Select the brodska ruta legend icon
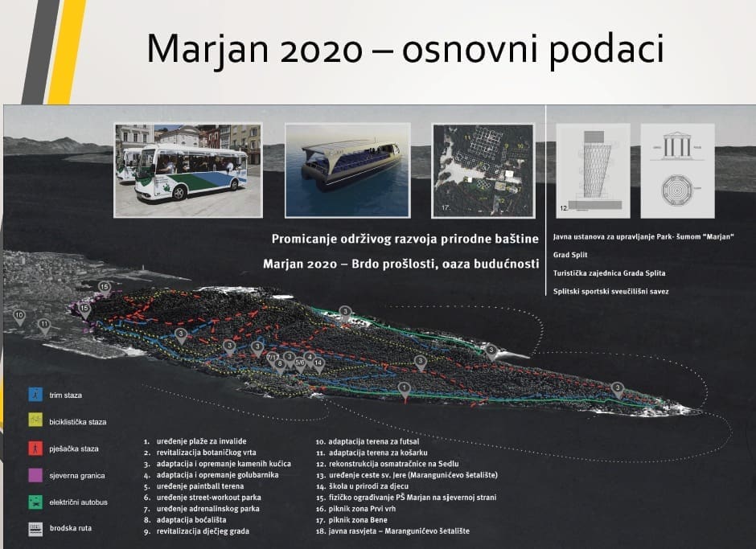This screenshot has width=756, height=549. click(x=34, y=531)
